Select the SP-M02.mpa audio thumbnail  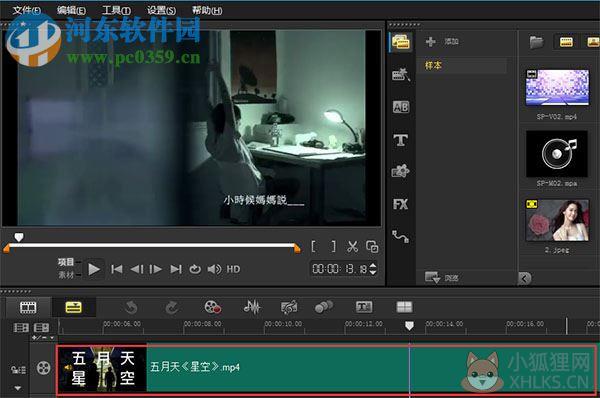pos(557,153)
